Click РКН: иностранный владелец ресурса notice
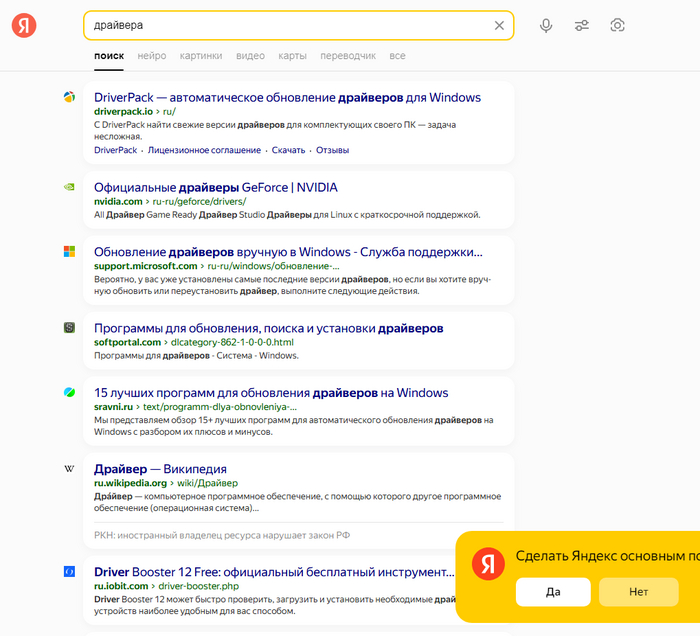This screenshot has height=636, width=700. click(x=222, y=535)
